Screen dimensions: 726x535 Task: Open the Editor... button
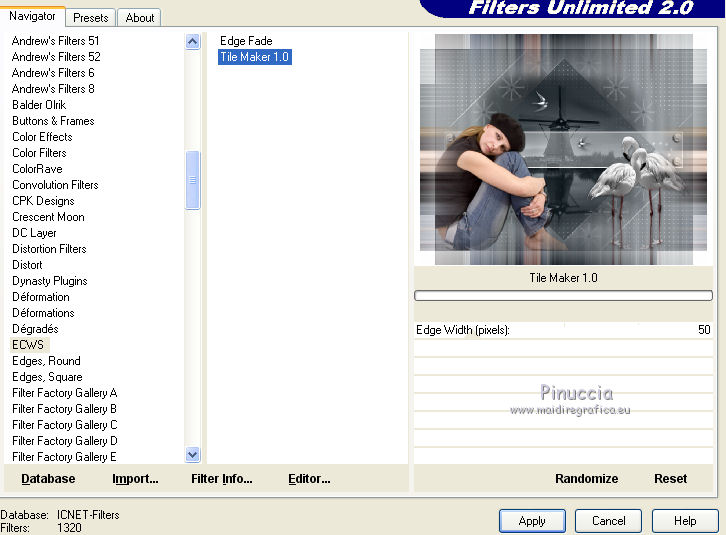point(309,478)
